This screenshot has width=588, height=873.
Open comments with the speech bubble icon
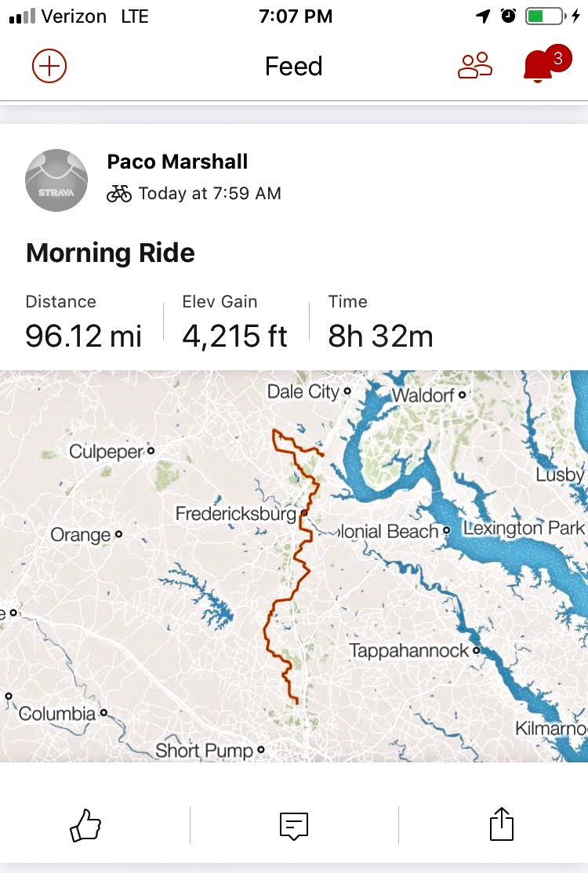294,825
